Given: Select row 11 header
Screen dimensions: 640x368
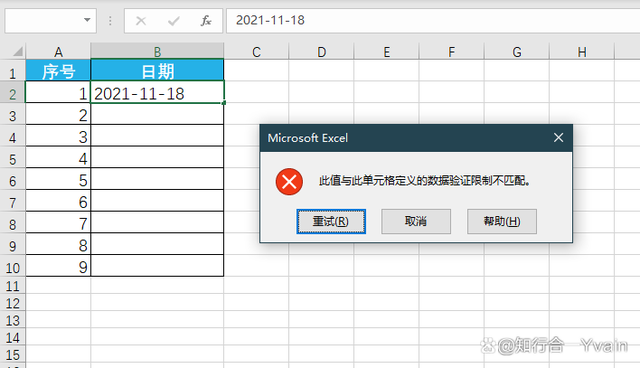Looking at the screenshot, I should pos(13,285).
